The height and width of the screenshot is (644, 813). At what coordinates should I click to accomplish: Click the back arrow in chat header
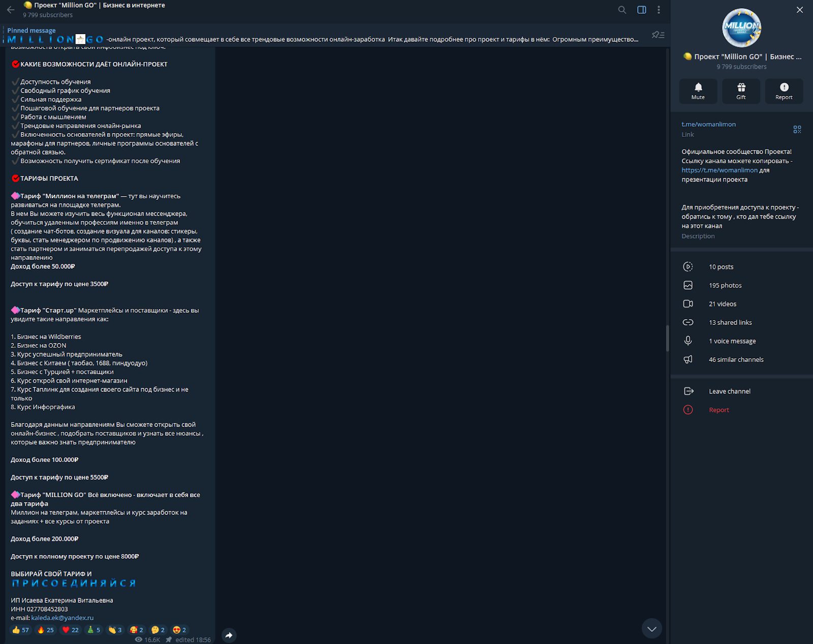tap(11, 10)
